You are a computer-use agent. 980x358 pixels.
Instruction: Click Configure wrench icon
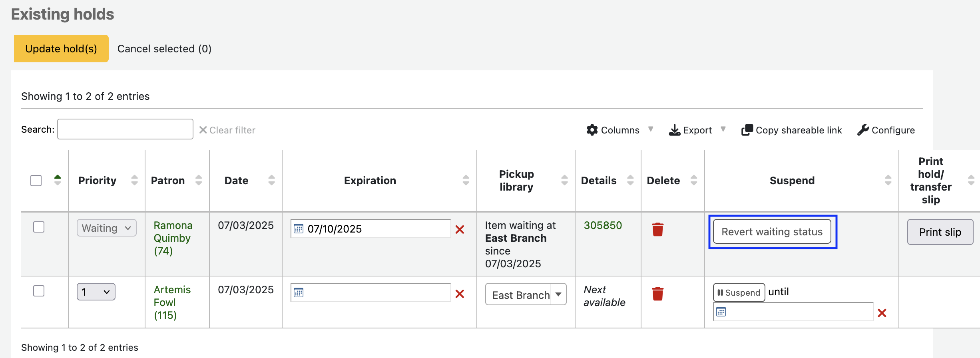863,130
